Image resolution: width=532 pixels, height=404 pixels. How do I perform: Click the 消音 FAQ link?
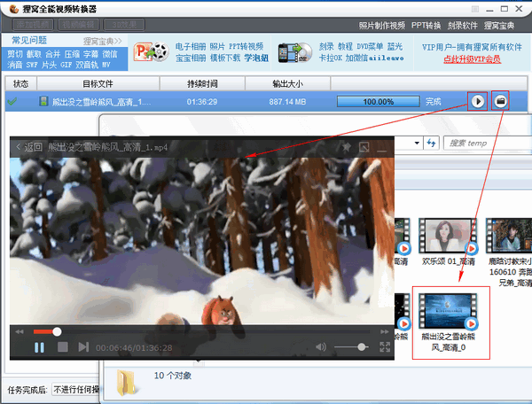pyautogui.click(x=15, y=65)
